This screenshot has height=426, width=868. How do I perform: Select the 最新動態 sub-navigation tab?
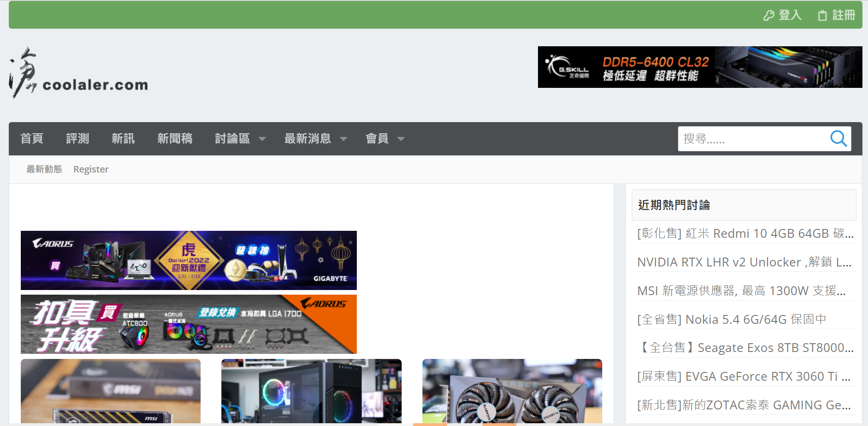point(44,169)
